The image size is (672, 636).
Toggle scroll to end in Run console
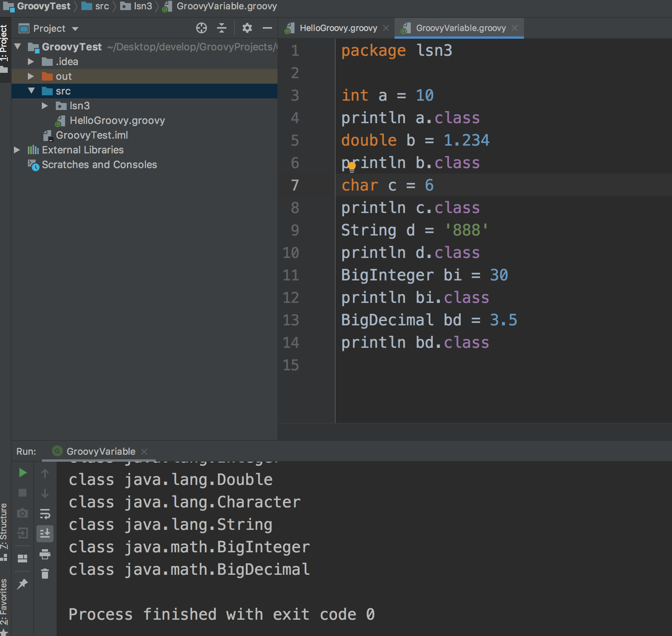click(45, 534)
